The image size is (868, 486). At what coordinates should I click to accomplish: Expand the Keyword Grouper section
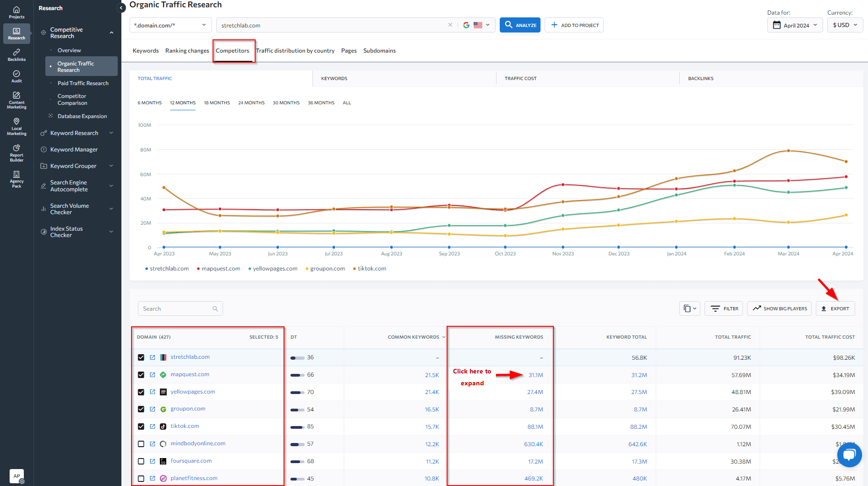click(x=111, y=166)
